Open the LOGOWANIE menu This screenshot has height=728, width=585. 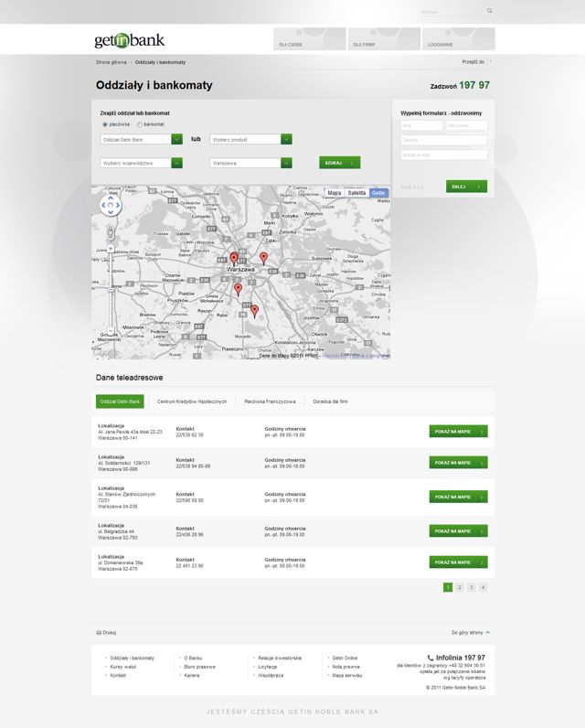[458, 38]
